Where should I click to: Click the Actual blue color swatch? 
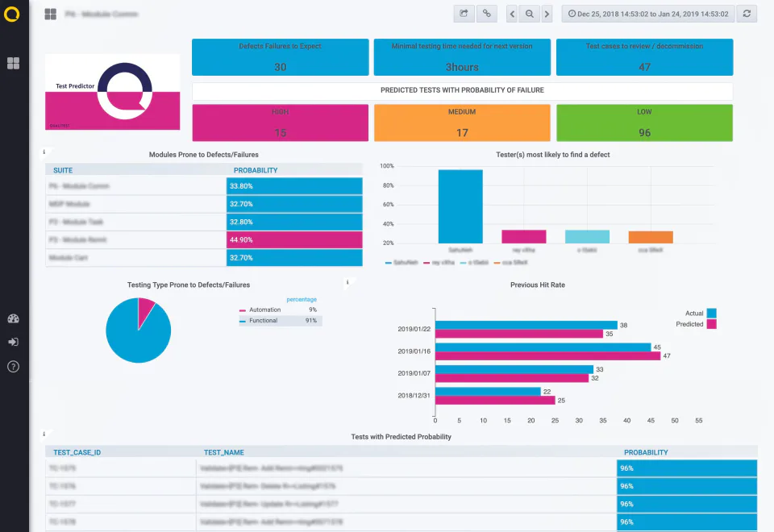click(x=711, y=314)
